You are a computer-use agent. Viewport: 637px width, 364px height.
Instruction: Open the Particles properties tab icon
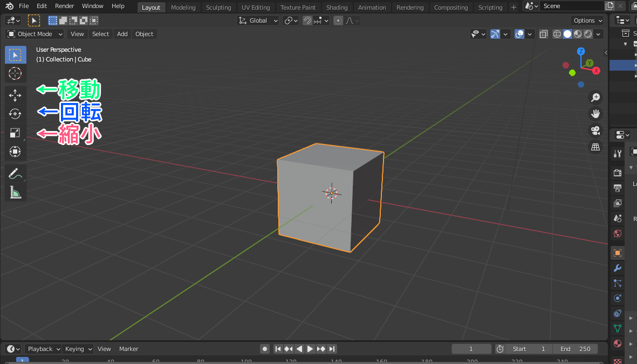coord(618,283)
